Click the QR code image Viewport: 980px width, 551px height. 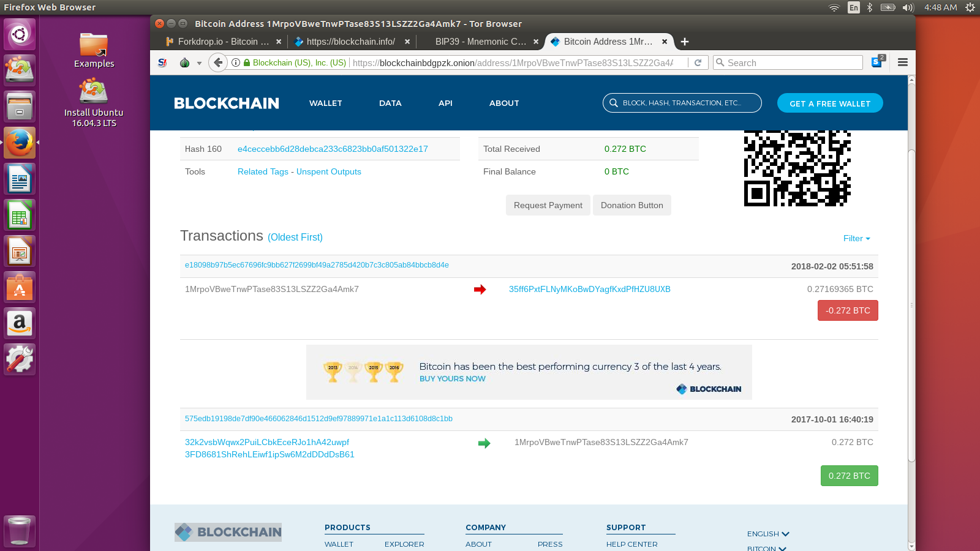[x=797, y=168]
